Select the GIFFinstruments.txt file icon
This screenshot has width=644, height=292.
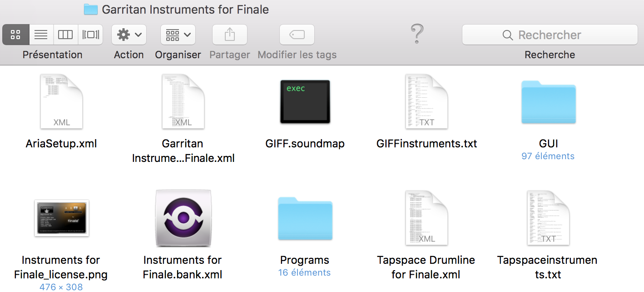pos(426,102)
